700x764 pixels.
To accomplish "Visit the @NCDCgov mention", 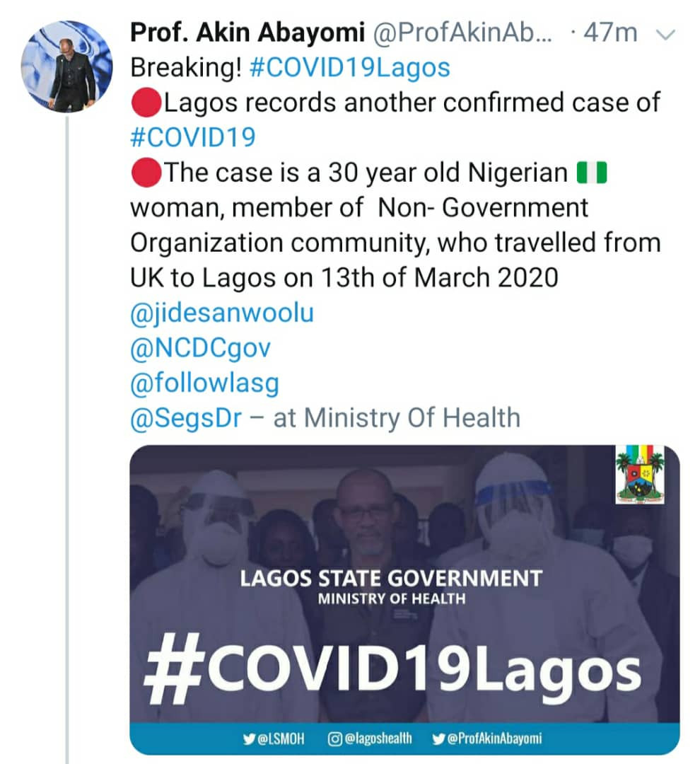I will (x=201, y=348).
